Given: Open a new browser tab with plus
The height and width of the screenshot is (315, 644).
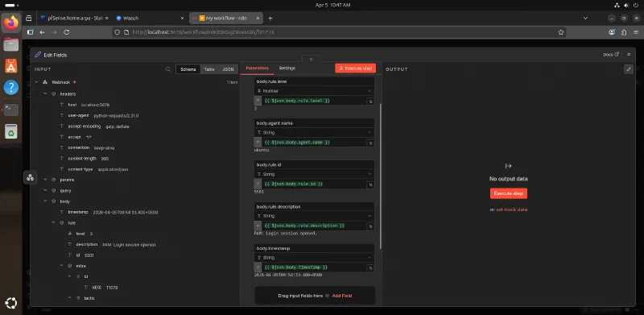Looking at the screenshot, I should click(270, 18).
